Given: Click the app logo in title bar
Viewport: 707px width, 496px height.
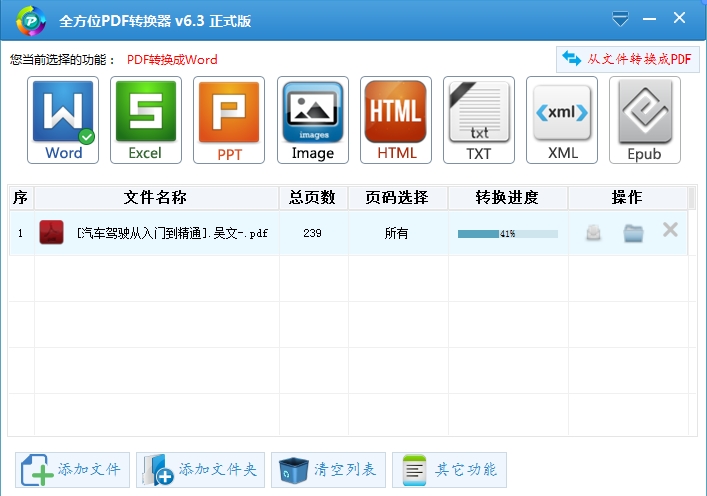Looking at the screenshot, I should pos(31,21).
